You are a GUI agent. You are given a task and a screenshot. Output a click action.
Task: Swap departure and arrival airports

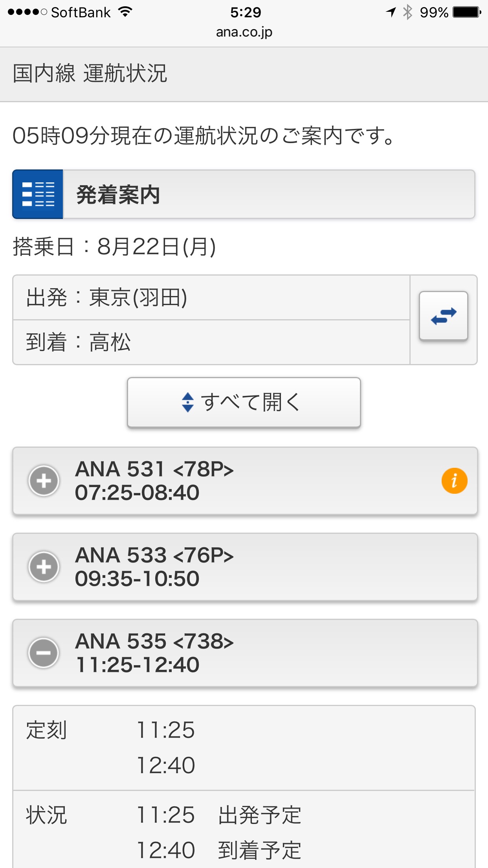[x=444, y=316]
